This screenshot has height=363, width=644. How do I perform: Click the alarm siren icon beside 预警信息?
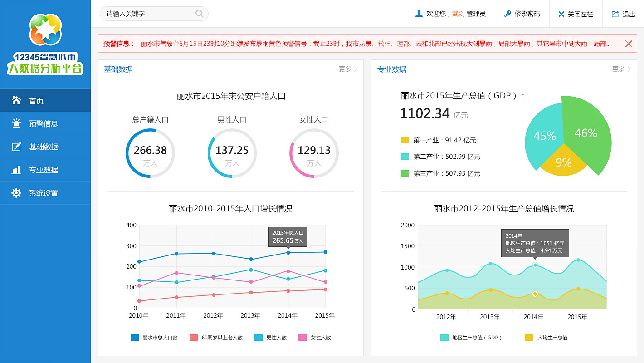[x=16, y=123]
